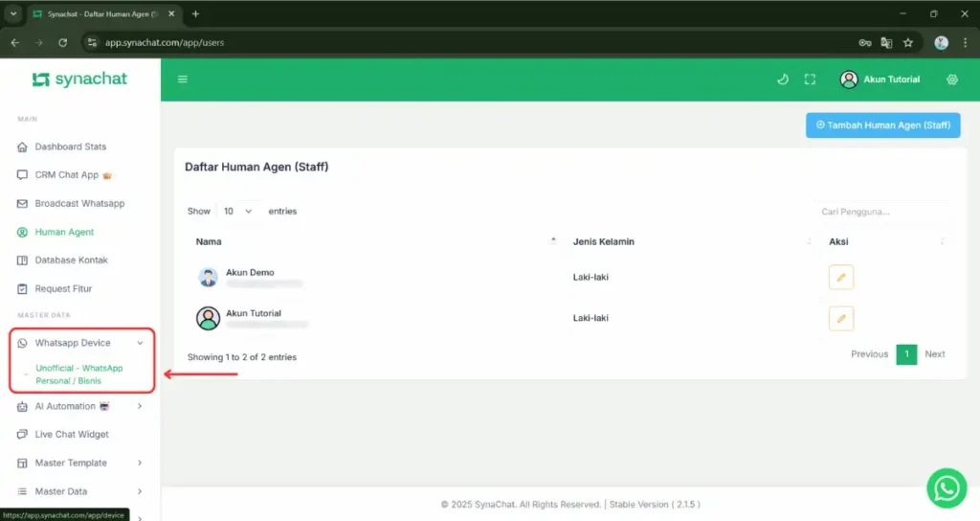Click site info icon in address bar
Viewport: 980px width, 521px height.
tap(92, 42)
